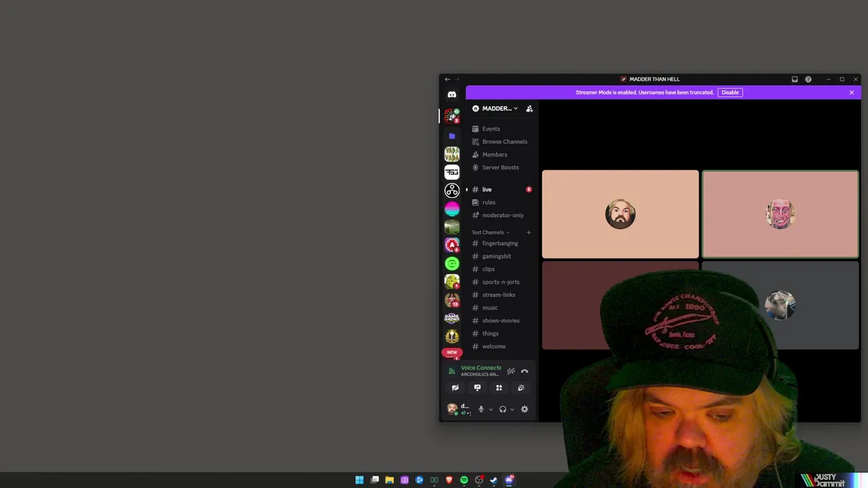Viewport: 868px width, 488px height.
Task: Dismiss the Streamer Mode banner
Action: pos(852,92)
